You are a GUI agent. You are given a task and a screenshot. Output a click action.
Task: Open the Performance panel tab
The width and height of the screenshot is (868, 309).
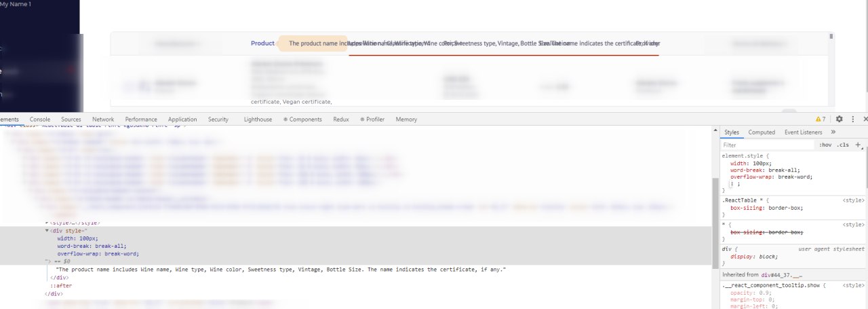[x=141, y=120]
